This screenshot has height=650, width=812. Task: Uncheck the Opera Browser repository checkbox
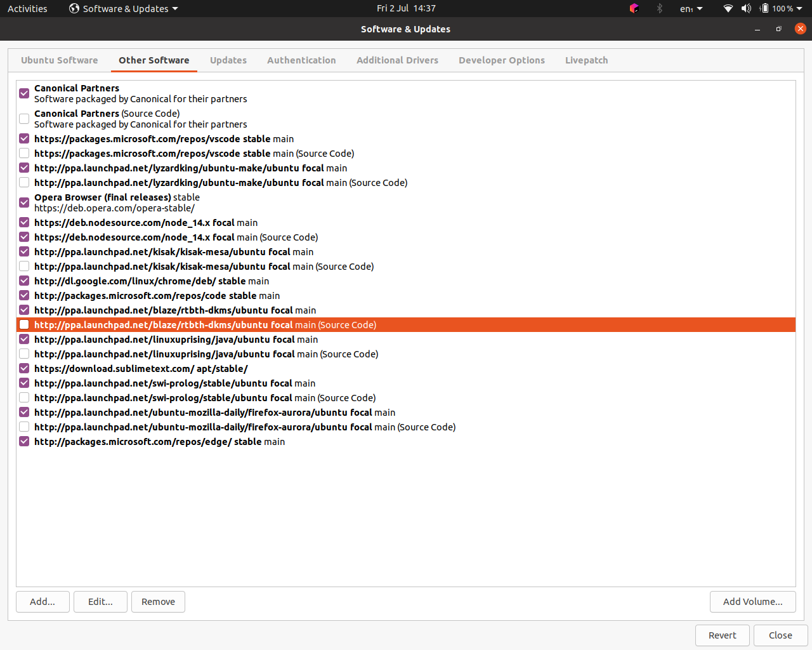(x=24, y=202)
